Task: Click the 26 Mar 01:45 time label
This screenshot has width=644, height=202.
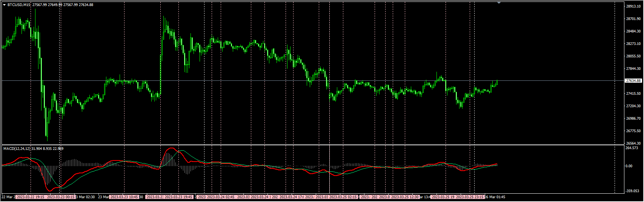Action: [x=495, y=197]
